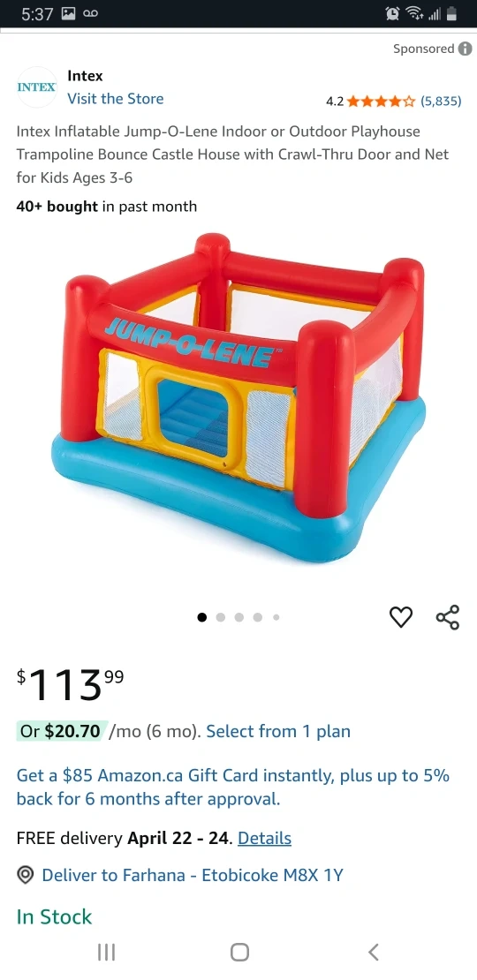
Task: Tap the delivery location pin icon
Action: [x=25, y=875]
